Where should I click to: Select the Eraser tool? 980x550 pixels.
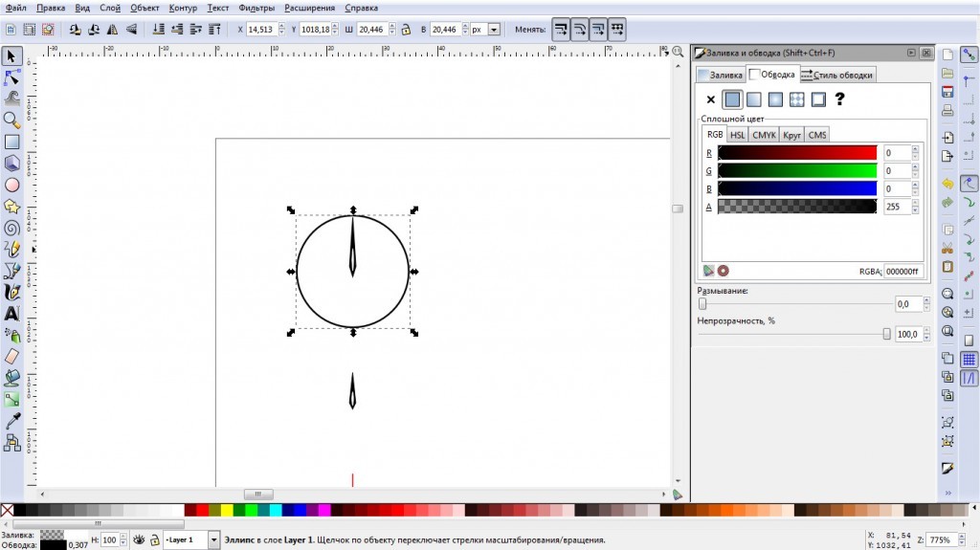click(11, 356)
